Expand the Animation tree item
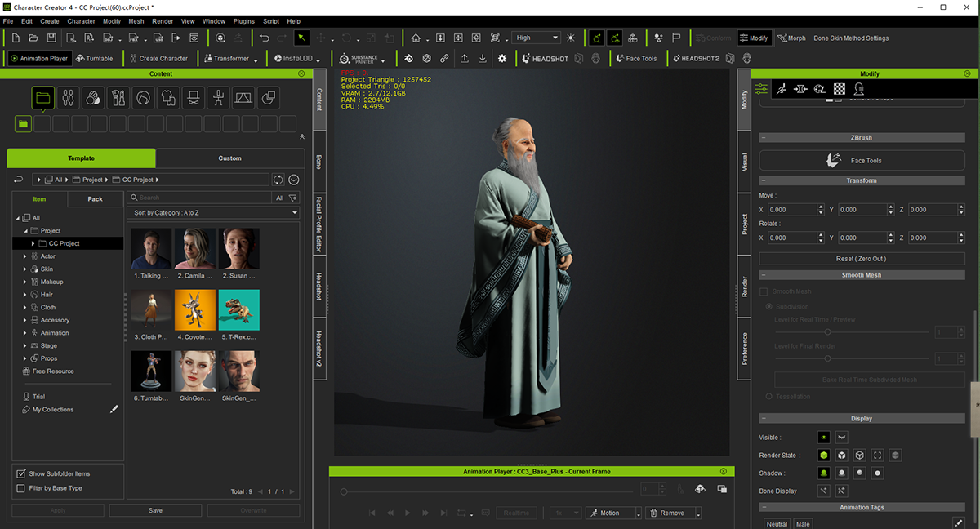 (x=25, y=333)
